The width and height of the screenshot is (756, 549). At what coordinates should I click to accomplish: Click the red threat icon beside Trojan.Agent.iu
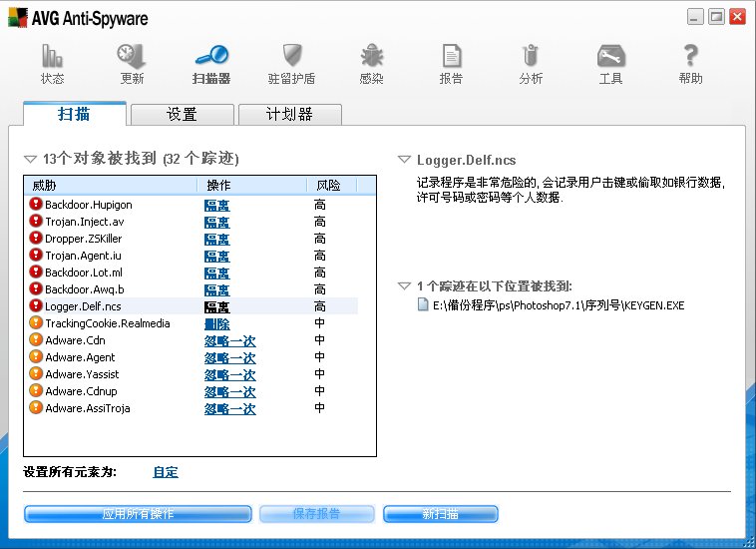(x=36, y=255)
